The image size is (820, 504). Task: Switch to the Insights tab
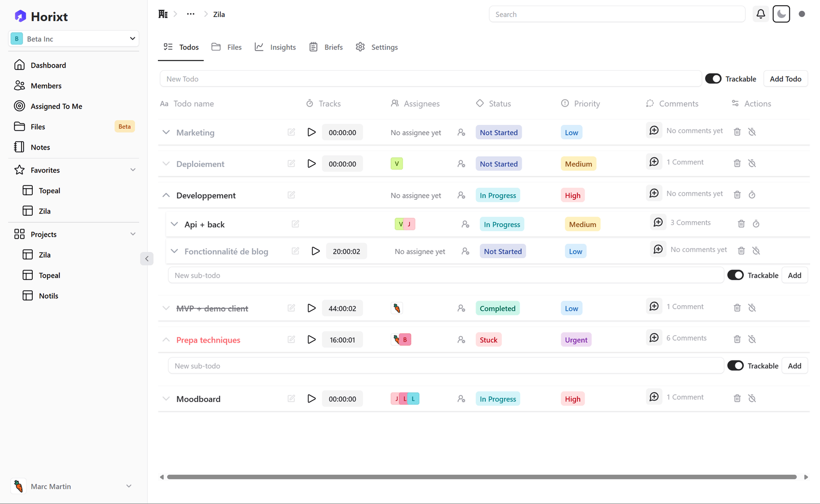pyautogui.click(x=276, y=47)
